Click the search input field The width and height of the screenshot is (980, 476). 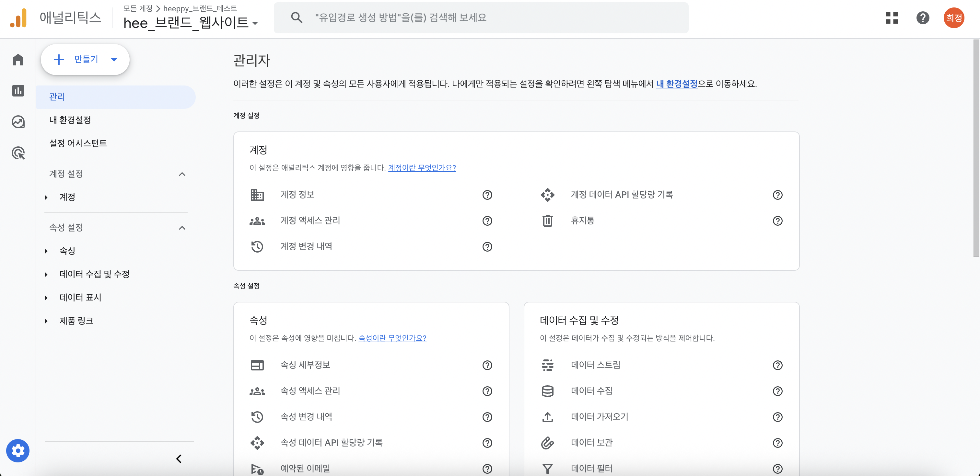(481, 18)
